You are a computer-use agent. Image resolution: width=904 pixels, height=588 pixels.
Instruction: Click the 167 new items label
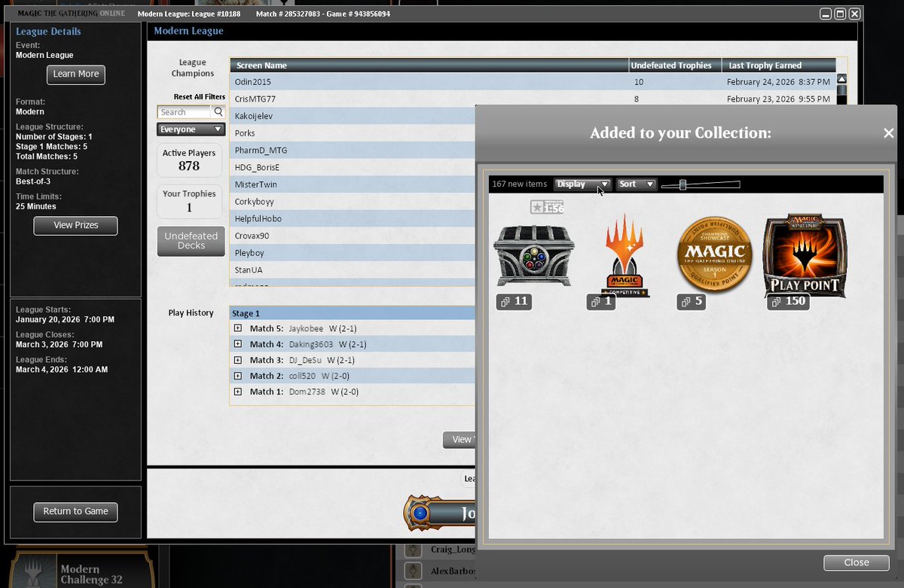pos(519,184)
